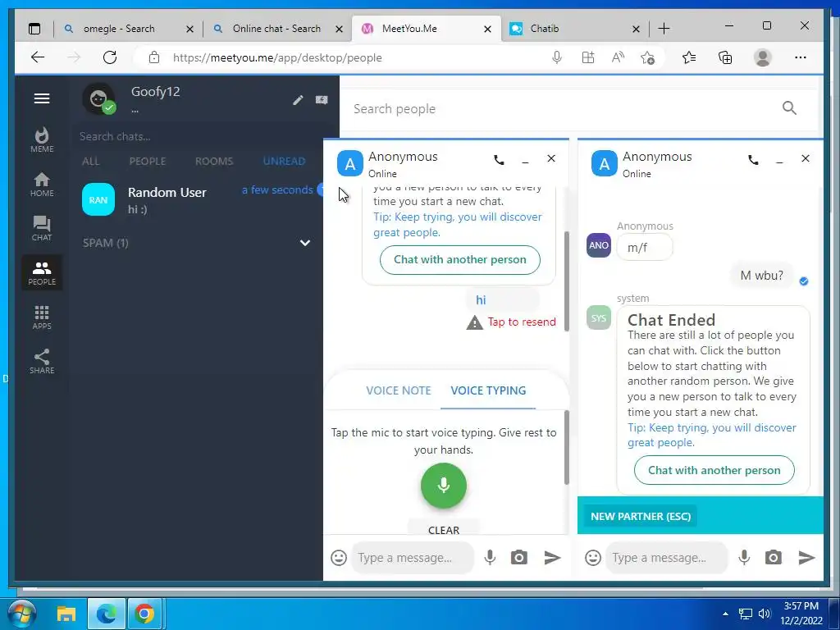Click the microphone icon in right chat input

click(744, 558)
